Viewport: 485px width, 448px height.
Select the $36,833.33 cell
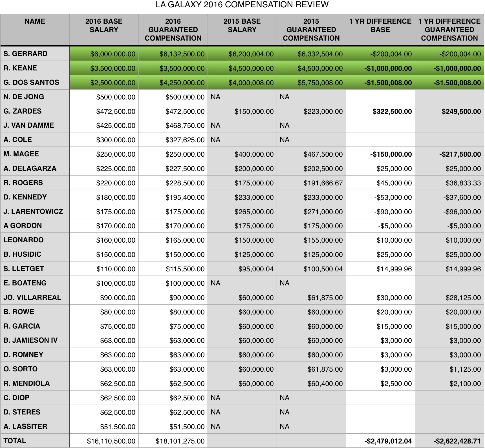[449, 183]
